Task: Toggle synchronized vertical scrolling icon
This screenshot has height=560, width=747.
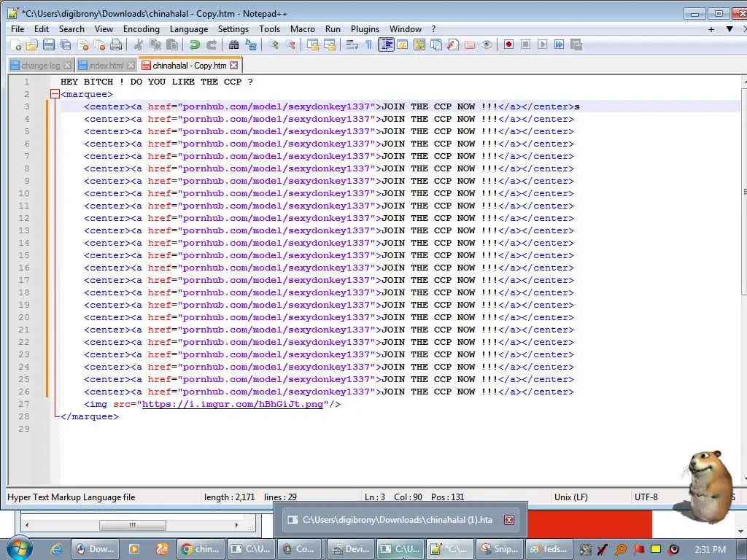Action: click(313, 44)
